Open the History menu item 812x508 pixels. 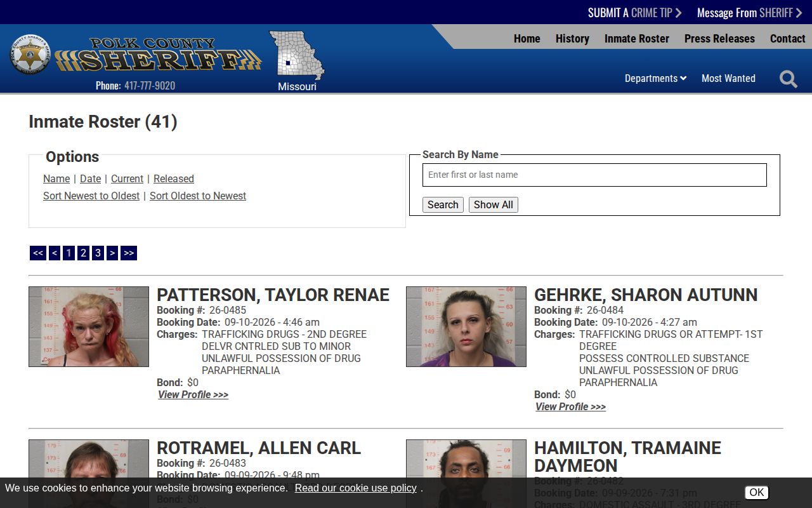pyautogui.click(x=572, y=39)
